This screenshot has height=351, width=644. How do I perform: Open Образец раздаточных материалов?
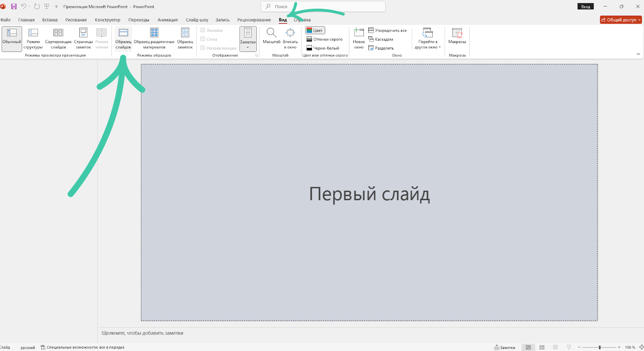coord(154,39)
